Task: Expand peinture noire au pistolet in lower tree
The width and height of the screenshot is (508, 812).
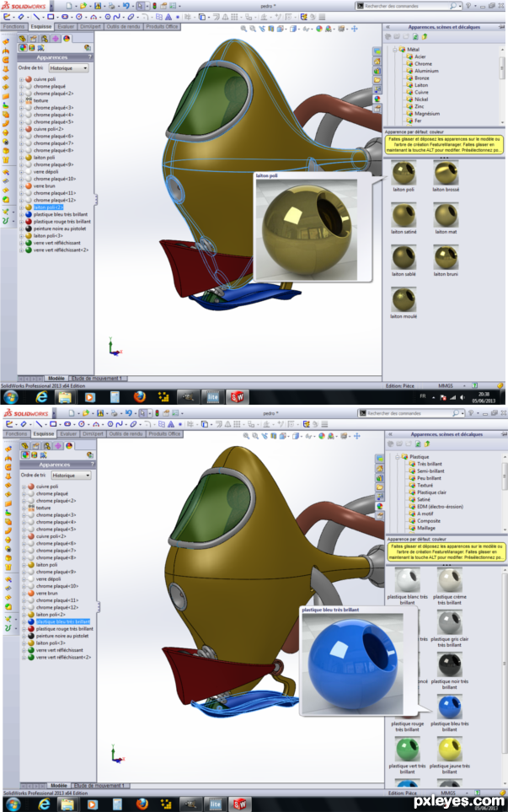Action: tap(24, 636)
